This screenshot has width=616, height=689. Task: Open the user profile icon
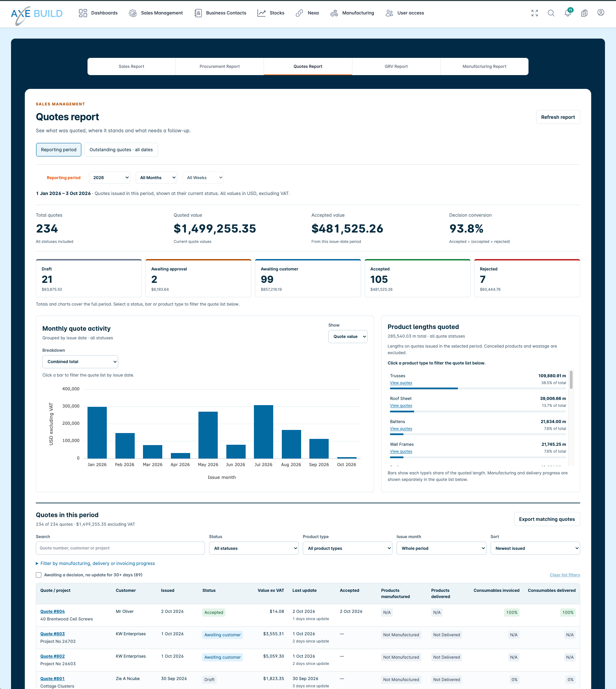pyautogui.click(x=601, y=13)
